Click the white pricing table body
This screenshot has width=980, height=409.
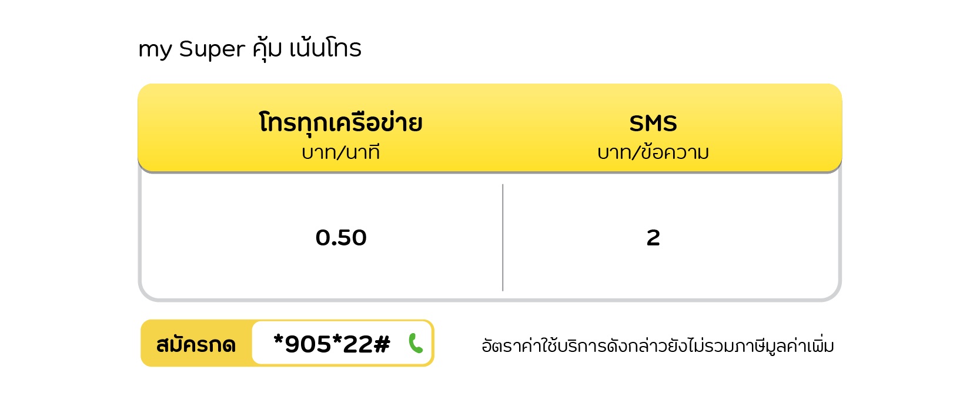(x=490, y=237)
